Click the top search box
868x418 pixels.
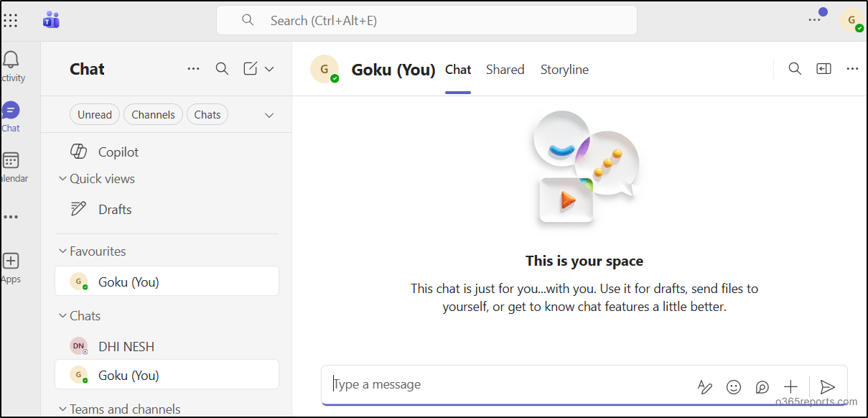[x=426, y=20]
